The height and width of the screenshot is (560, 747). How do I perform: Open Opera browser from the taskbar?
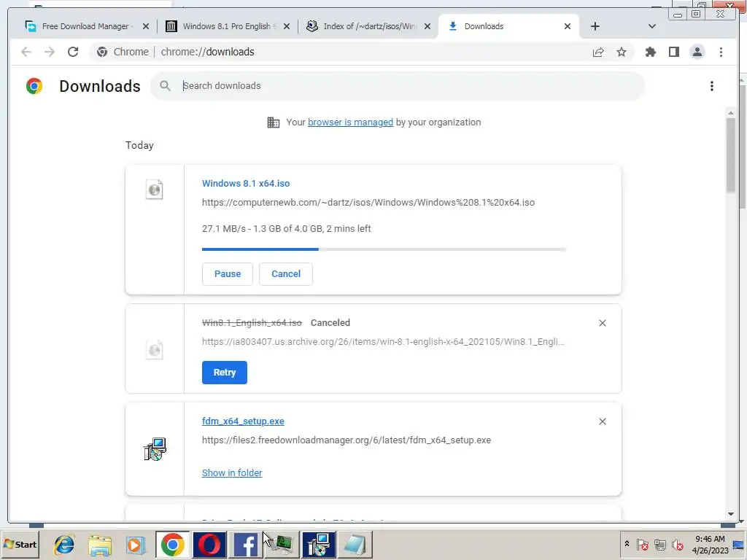(209, 545)
